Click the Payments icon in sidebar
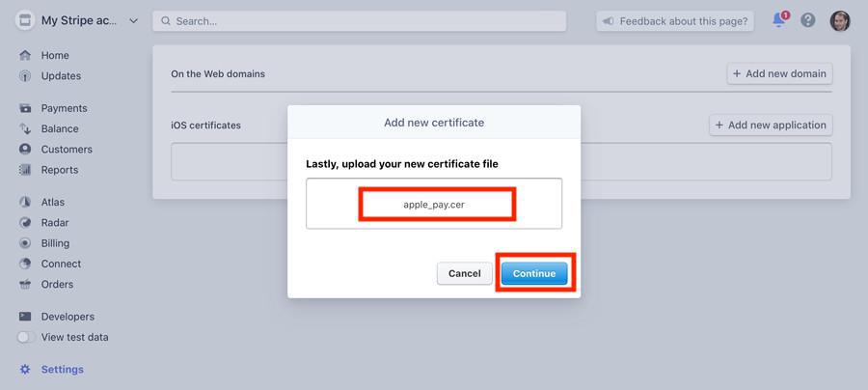 (x=25, y=108)
